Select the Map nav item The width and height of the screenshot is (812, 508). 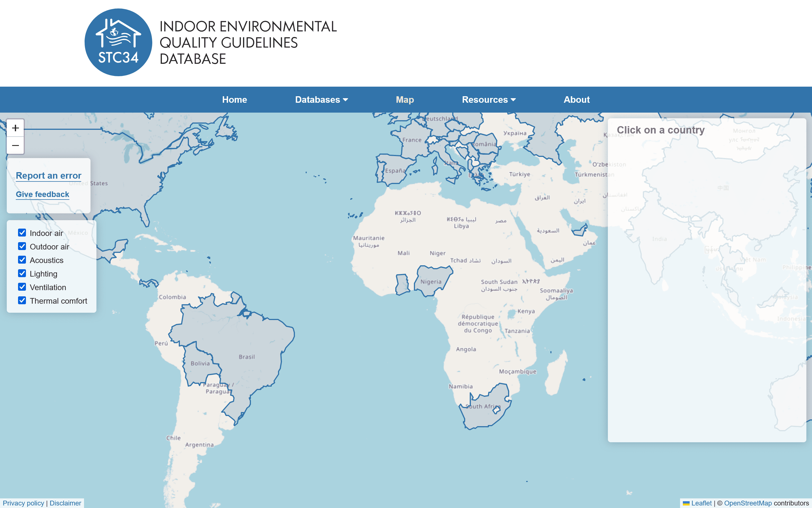405,100
